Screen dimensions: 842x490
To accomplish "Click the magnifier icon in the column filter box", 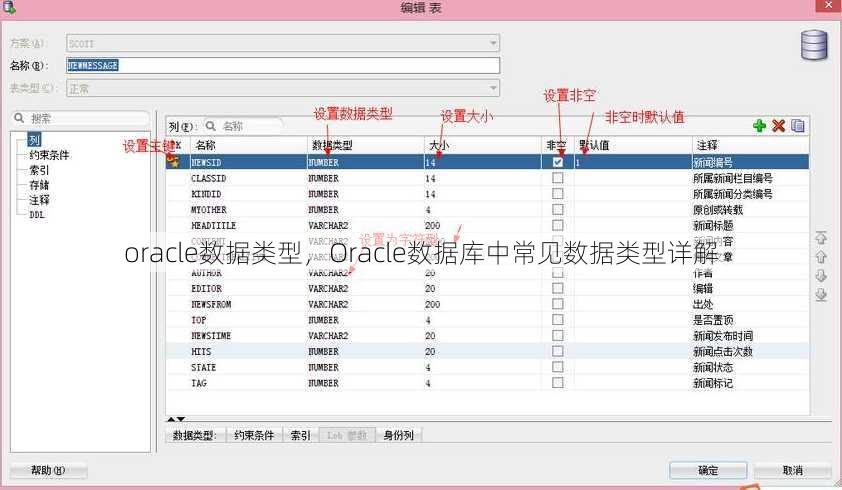I will point(210,126).
